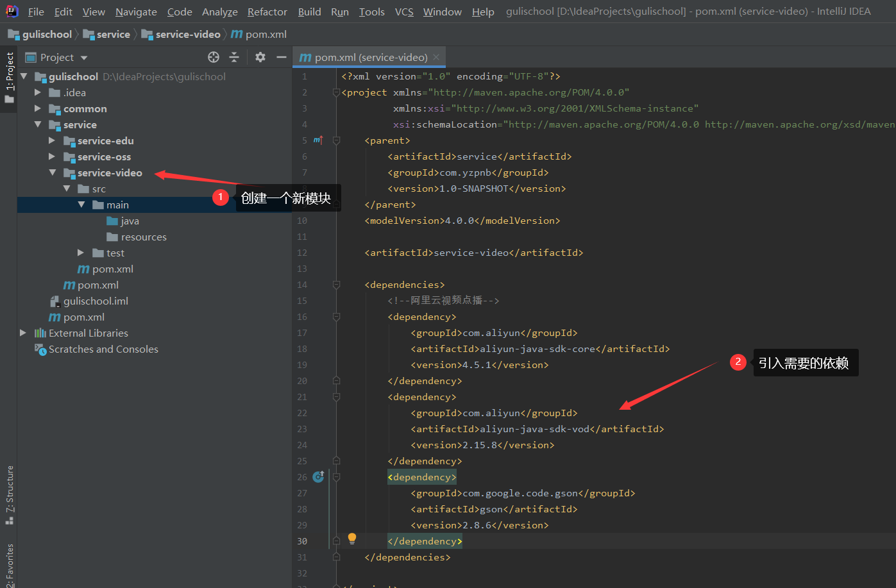The width and height of the screenshot is (896, 588).
Task: Toggle the 1: Project tool window button
Action: point(9,78)
